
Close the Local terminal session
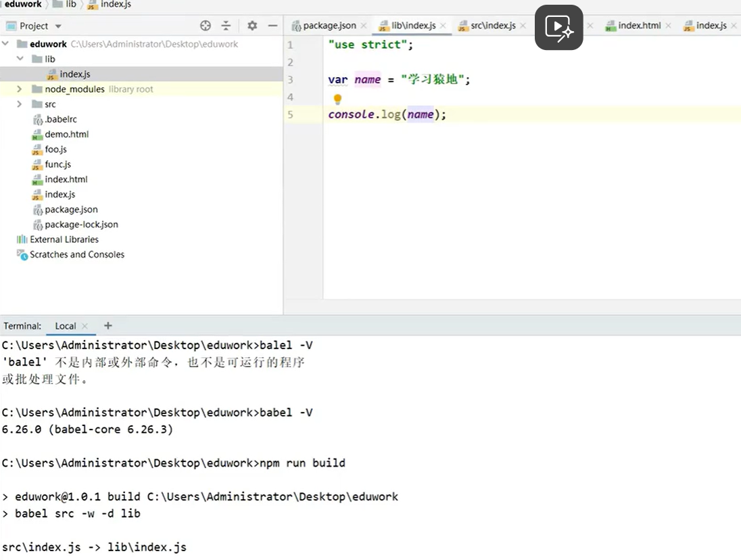pyautogui.click(x=85, y=326)
